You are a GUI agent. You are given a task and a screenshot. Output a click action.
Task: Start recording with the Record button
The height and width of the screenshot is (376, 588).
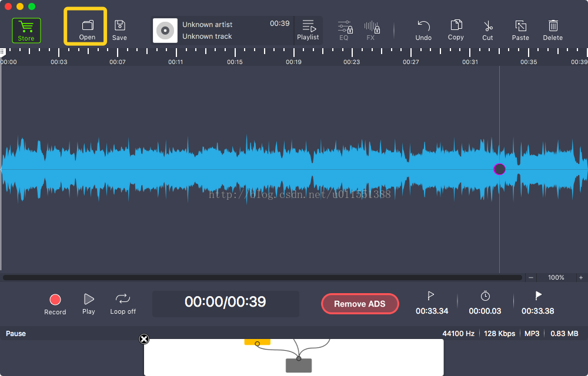55,304
